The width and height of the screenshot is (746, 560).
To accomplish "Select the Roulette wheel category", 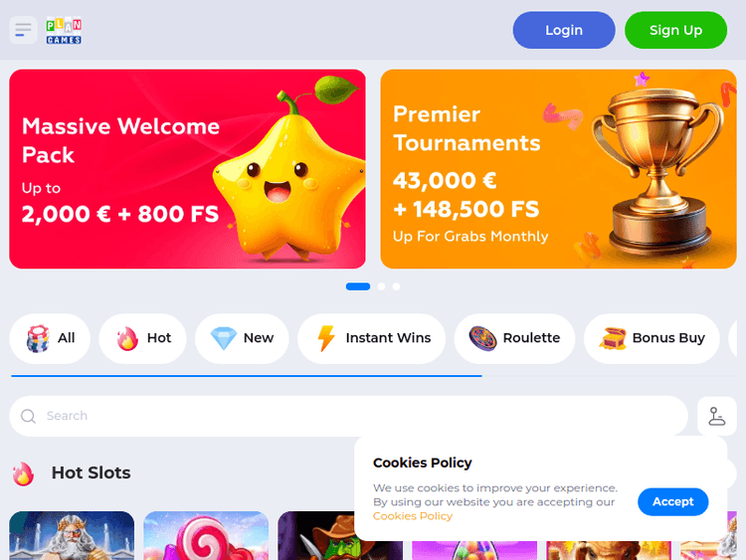I will point(514,338).
